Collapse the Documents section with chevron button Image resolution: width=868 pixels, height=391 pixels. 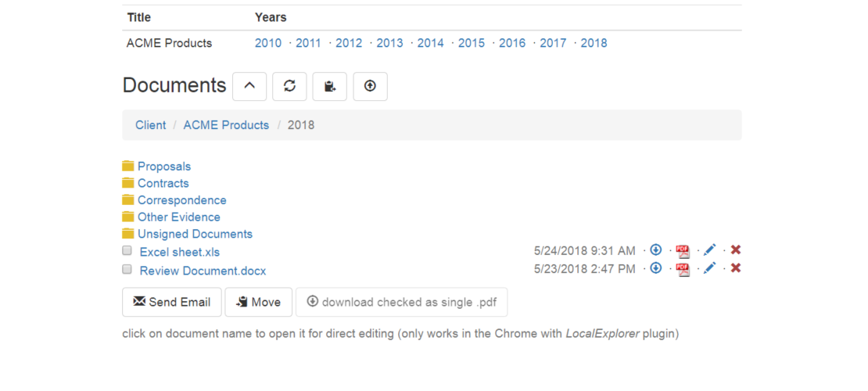pyautogui.click(x=249, y=86)
